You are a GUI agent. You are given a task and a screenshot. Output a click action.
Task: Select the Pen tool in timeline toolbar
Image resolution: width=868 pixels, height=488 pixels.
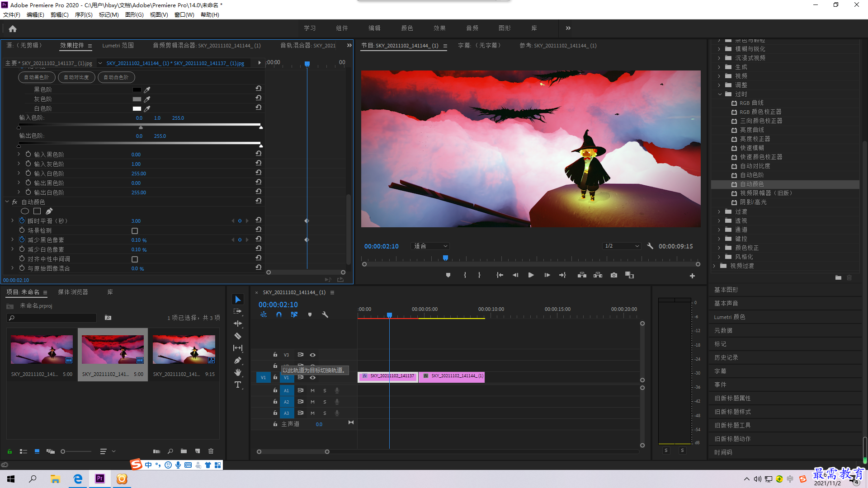click(x=238, y=360)
